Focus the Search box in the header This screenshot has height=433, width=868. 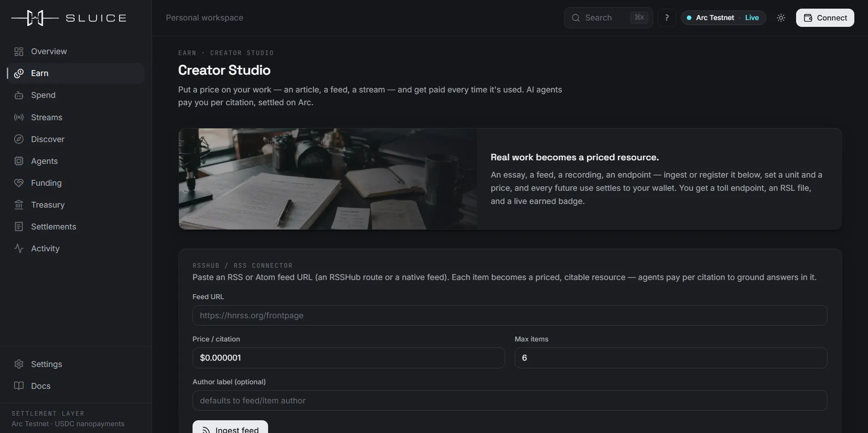[608, 18]
